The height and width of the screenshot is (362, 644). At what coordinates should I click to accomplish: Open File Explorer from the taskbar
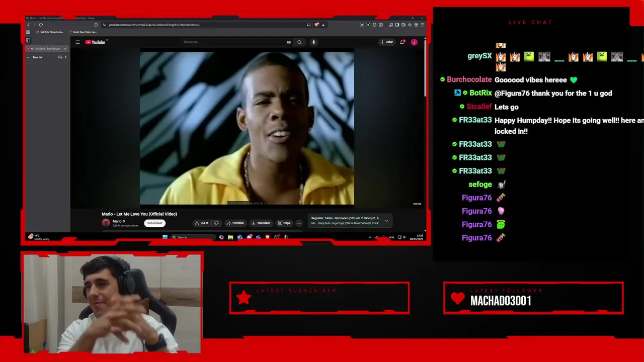(x=230, y=237)
